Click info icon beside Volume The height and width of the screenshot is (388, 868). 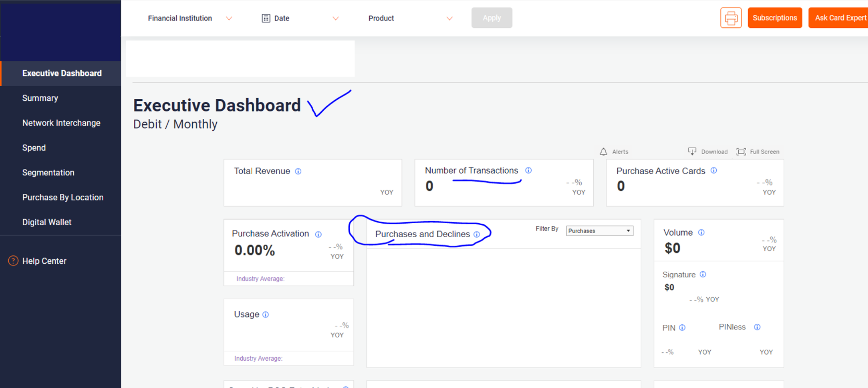[702, 233]
